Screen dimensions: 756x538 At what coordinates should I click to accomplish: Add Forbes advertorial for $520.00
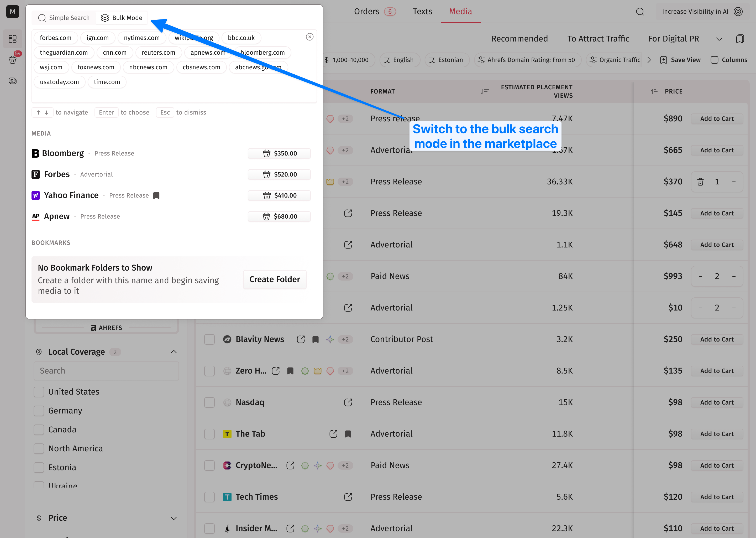coord(279,174)
